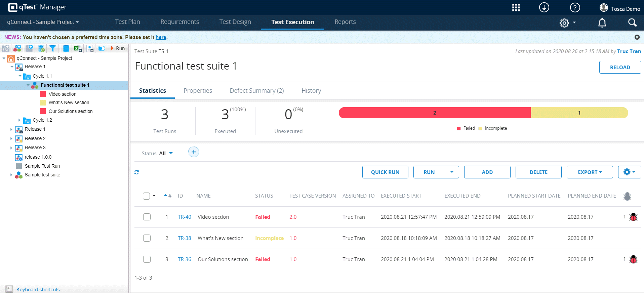This screenshot has width=644, height=293.
Task: Click the search magnifier icon in header
Action: click(x=632, y=23)
